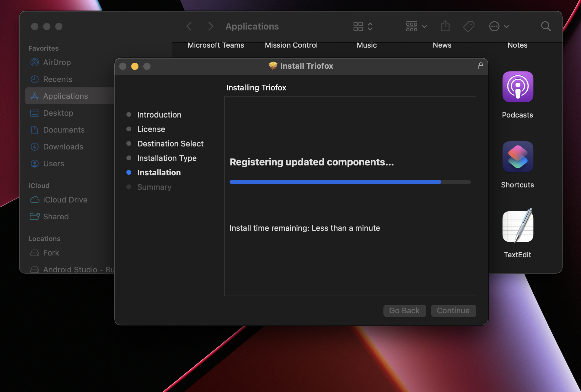This screenshot has height=392, width=581.
Task: Click the Finder Share icon
Action: pos(445,26)
